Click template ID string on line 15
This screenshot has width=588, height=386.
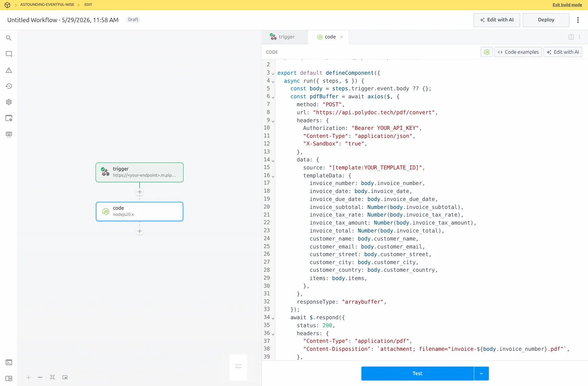click(376, 168)
